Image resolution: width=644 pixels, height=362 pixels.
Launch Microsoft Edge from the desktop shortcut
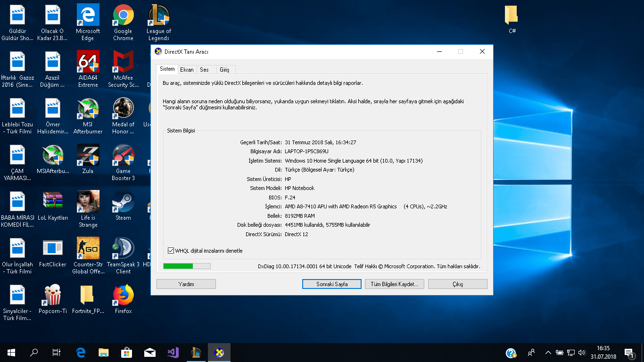[88, 22]
